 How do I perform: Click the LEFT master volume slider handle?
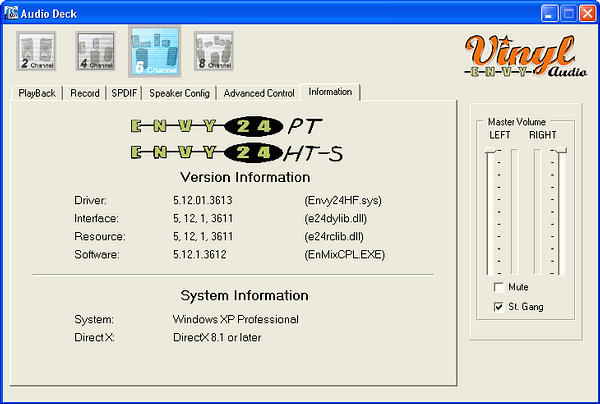[490, 150]
